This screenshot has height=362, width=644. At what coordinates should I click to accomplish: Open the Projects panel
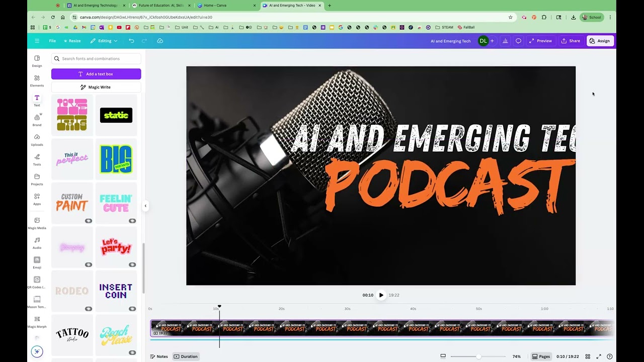(x=37, y=179)
